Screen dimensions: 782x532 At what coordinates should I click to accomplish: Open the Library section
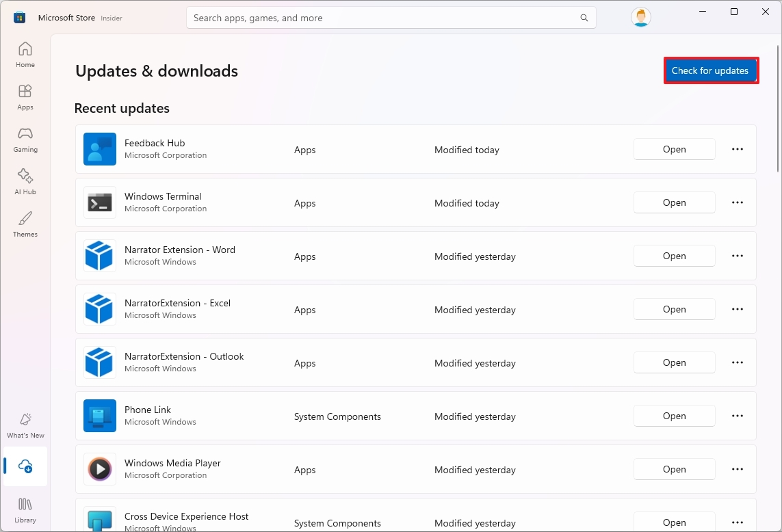coord(25,509)
